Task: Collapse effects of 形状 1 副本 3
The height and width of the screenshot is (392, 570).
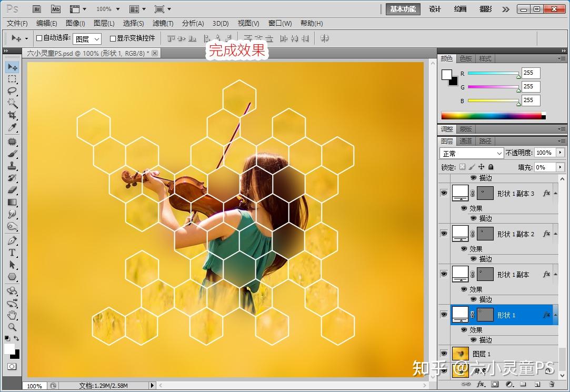Action: [555, 193]
